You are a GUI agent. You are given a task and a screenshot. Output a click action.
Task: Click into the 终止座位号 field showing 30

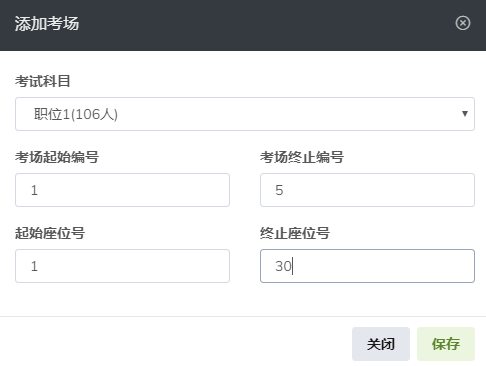click(367, 266)
